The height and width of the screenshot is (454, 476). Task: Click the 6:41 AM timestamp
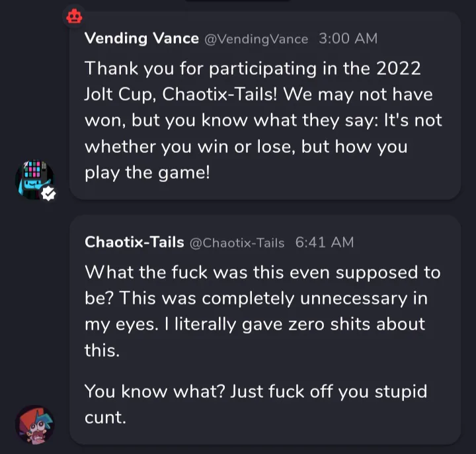coord(324,242)
